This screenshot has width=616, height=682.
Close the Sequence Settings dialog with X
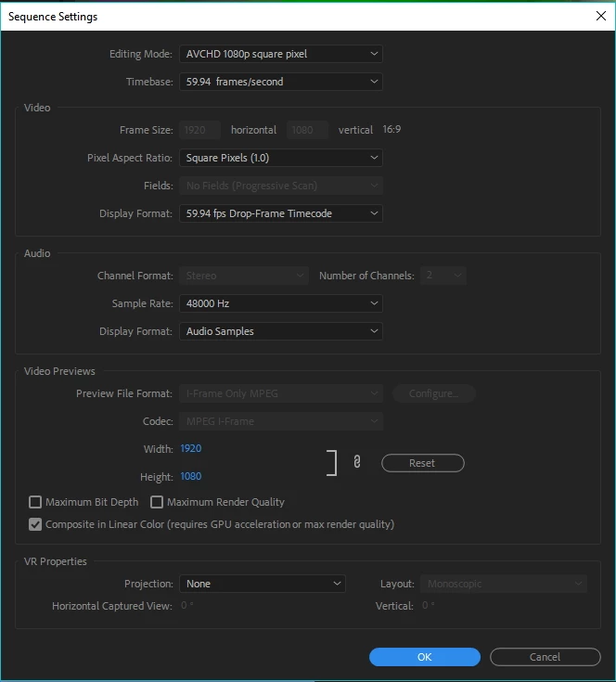pos(601,16)
